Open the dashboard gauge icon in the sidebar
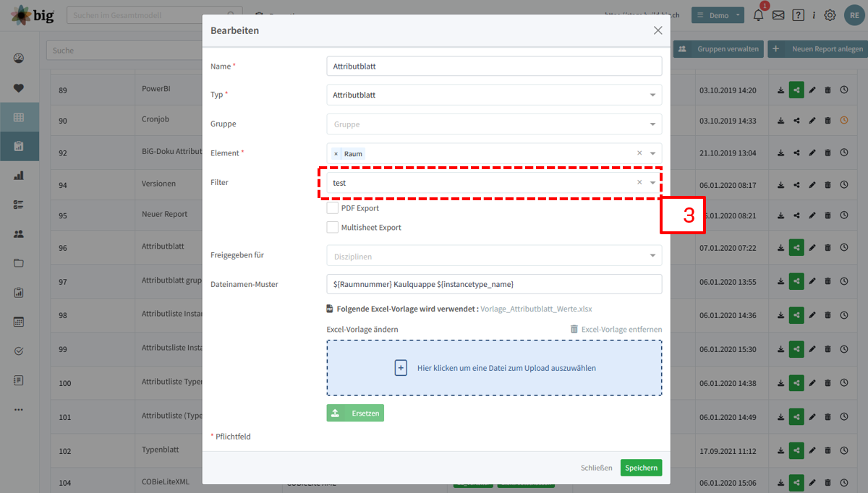This screenshot has width=868, height=493. tap(19, 59)
